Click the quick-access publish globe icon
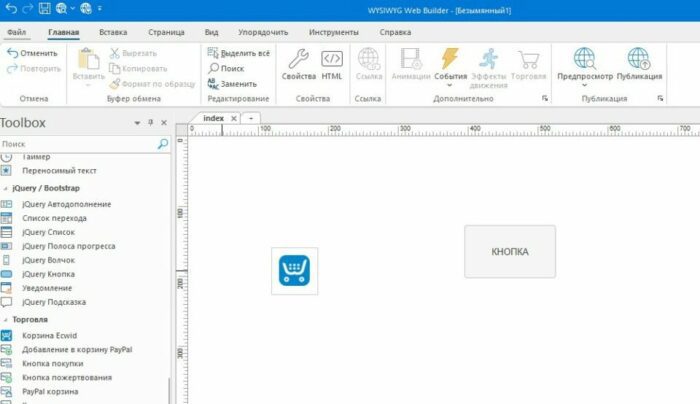This screenshot has width=700, height=404. [86, 8]
